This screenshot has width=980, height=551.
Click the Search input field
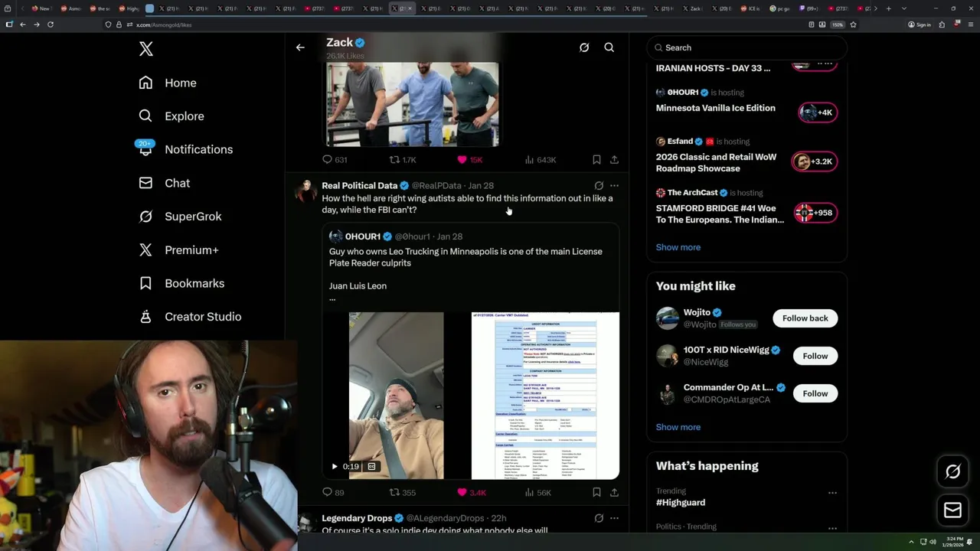746,47
